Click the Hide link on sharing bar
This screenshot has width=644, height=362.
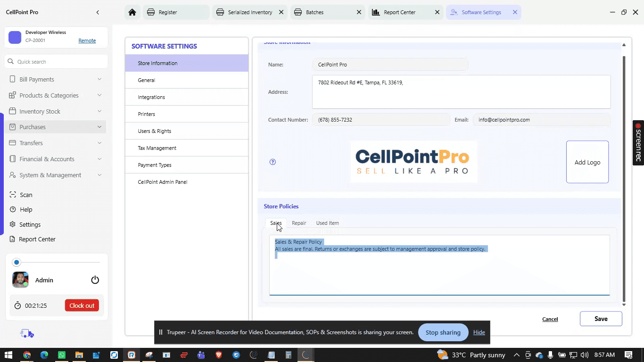[x=479, y=332]
